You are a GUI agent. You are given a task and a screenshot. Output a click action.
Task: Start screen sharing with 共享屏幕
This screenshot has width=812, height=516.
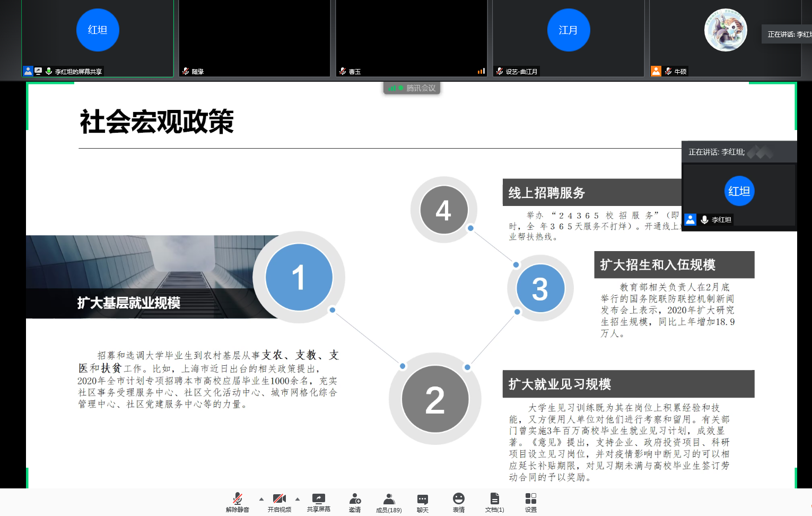click(318, 502)
